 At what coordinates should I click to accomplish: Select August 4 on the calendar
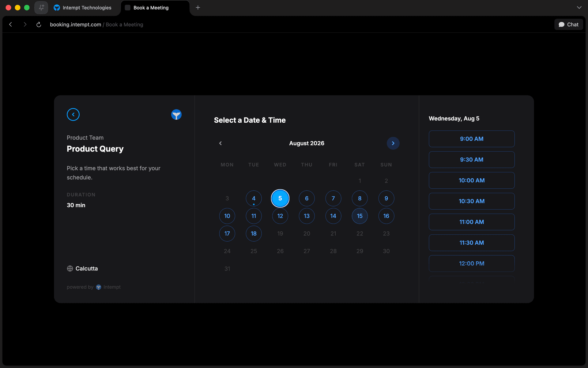tap(254, 198)
